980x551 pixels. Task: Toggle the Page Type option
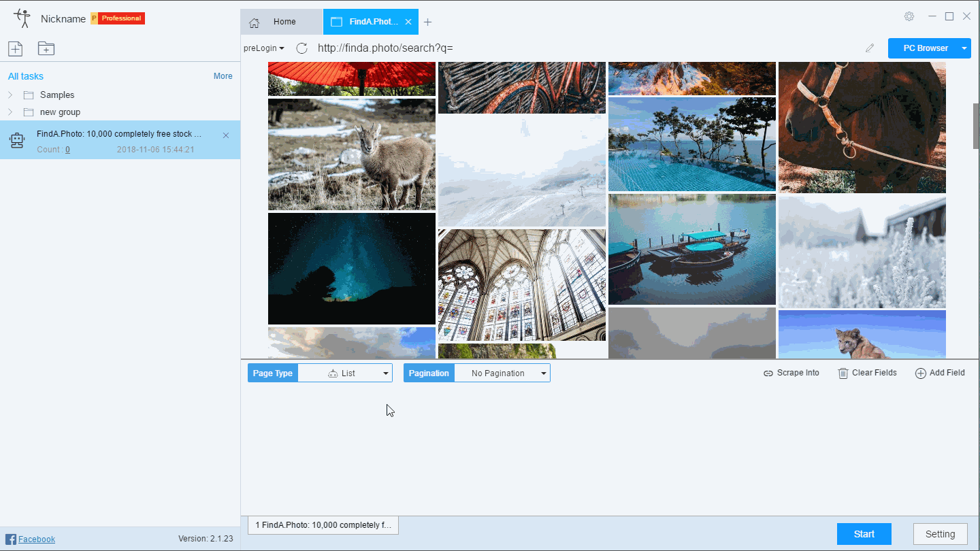pos(272,373)
